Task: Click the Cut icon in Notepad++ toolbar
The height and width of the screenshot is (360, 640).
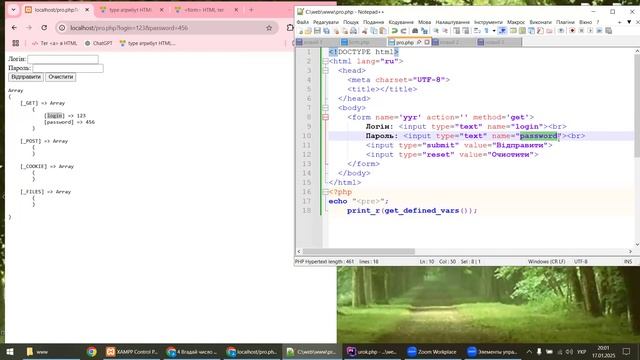Action: tap(364, 31)
